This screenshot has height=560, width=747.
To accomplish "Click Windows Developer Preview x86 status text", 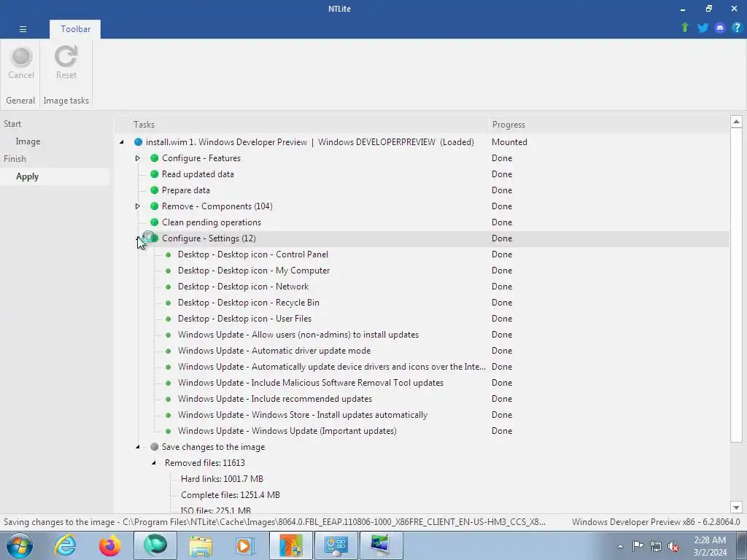I will [x=656, y=522].
